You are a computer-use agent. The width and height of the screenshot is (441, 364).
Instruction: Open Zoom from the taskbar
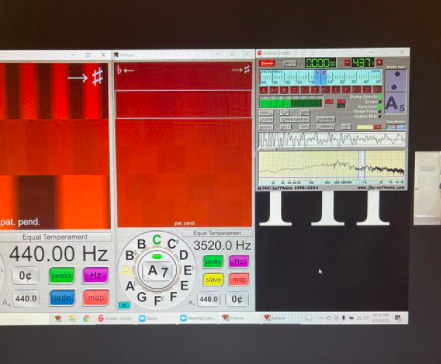pos(148,318)
